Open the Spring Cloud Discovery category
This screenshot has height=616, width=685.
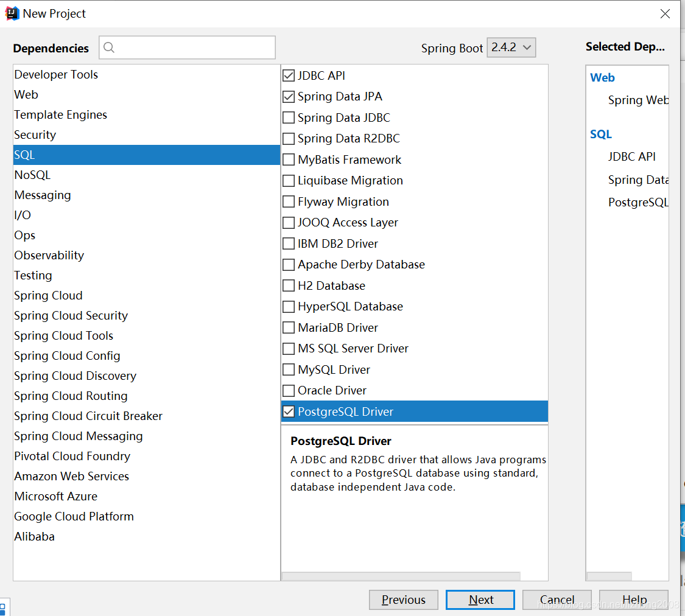75,376
